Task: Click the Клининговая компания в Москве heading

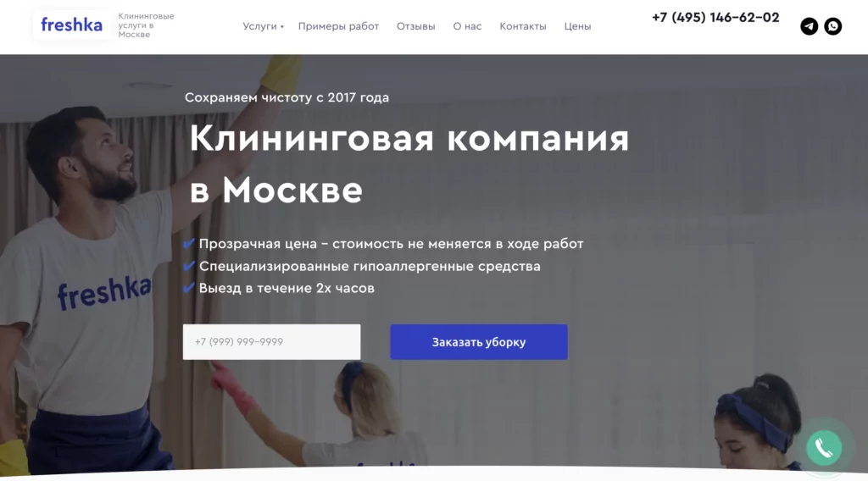Action: tap(409, 164)
